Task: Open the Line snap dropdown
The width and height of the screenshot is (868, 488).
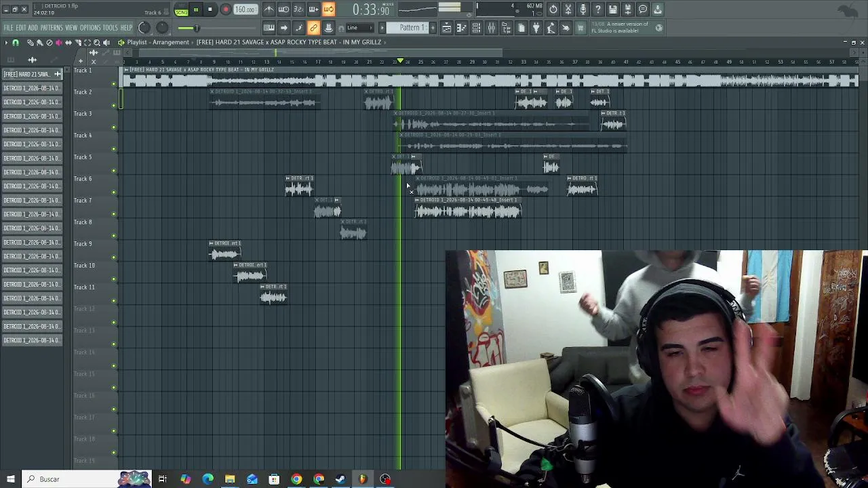Action: click(x=361, y=28)
